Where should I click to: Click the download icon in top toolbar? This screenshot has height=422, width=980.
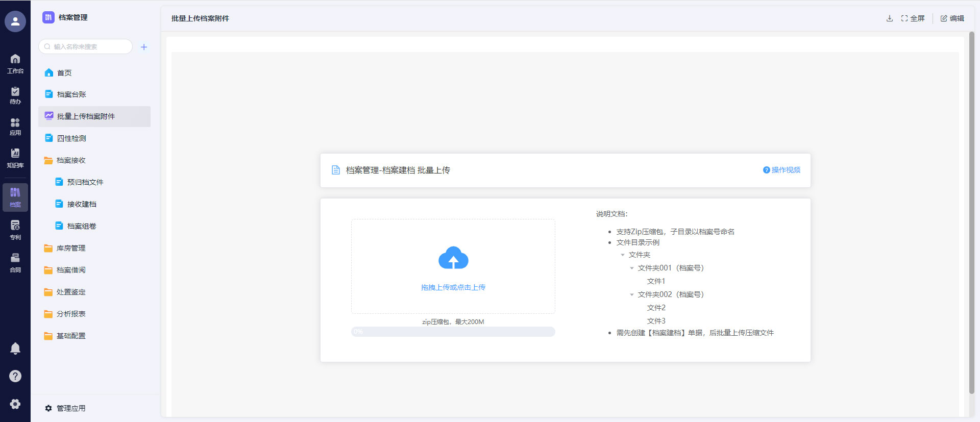tap(890, 18)
